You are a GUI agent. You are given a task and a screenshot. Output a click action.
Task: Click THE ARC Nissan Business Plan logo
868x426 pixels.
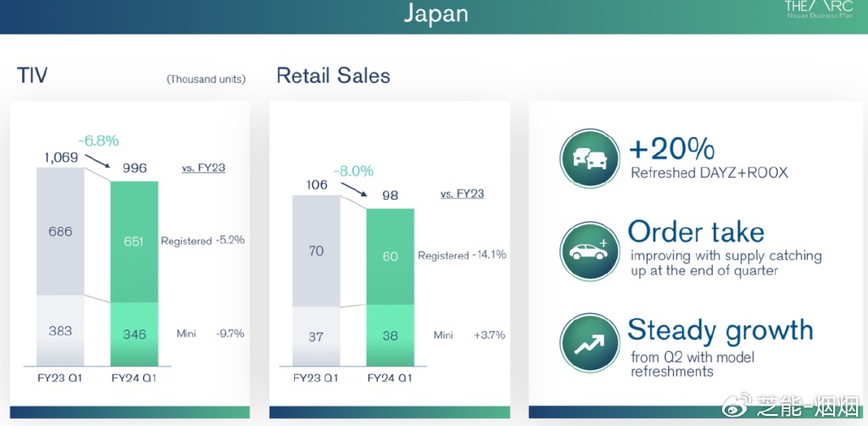pyautogui.click(x=819, y=10)
